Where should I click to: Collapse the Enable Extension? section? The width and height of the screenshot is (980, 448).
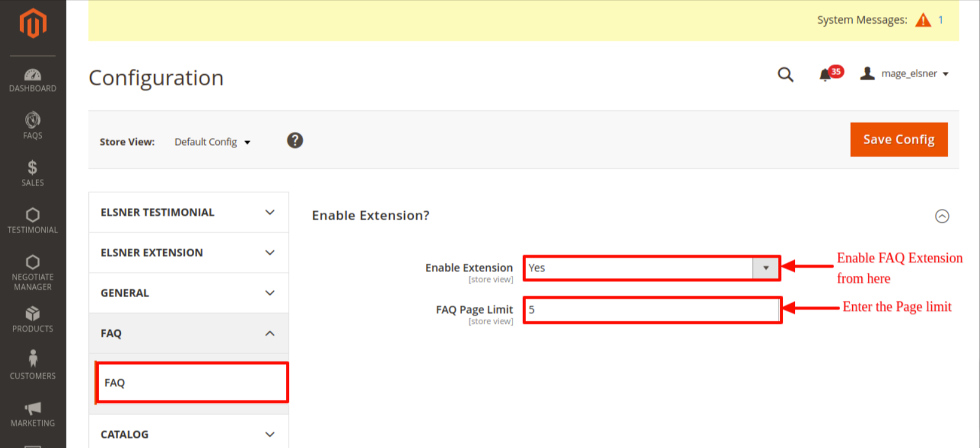942,216
